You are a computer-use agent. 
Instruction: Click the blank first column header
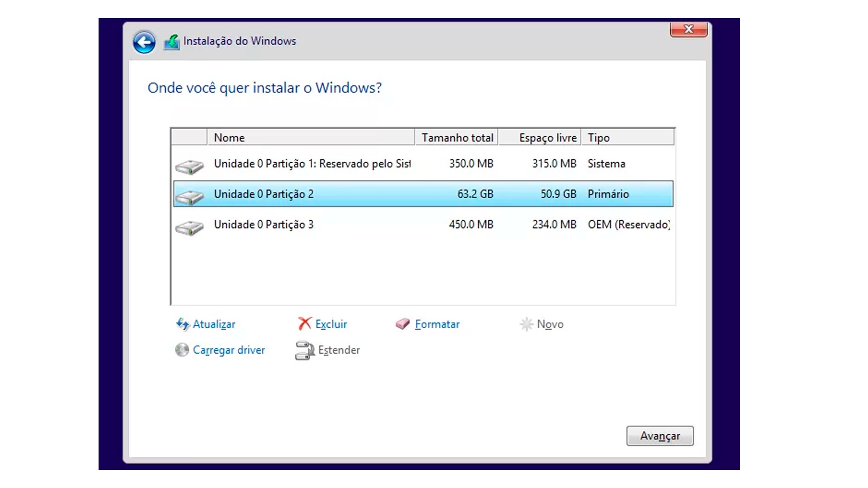[189, 137]
